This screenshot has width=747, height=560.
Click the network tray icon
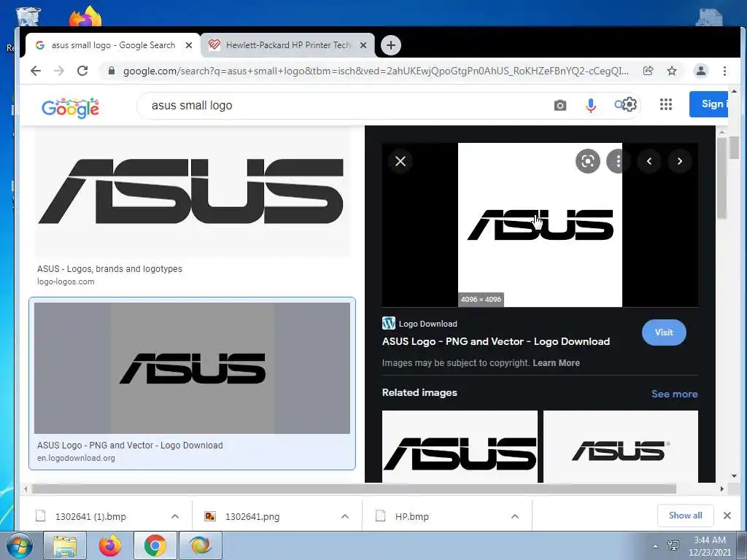[x=673, y=545]
